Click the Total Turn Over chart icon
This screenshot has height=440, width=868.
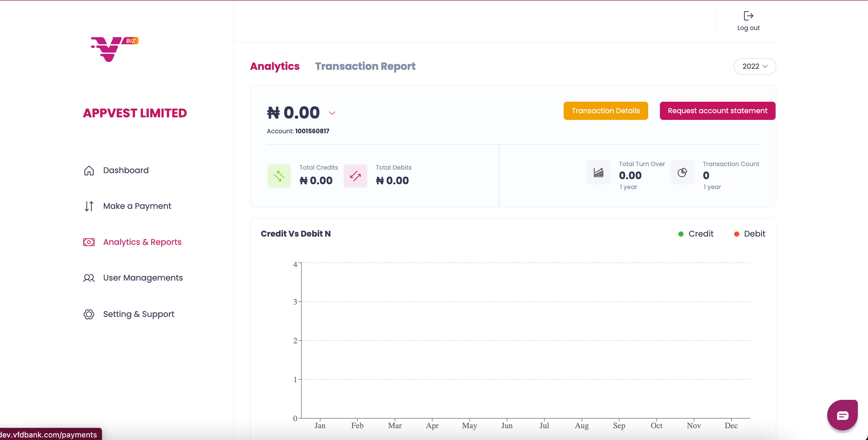tap(598, 172)
